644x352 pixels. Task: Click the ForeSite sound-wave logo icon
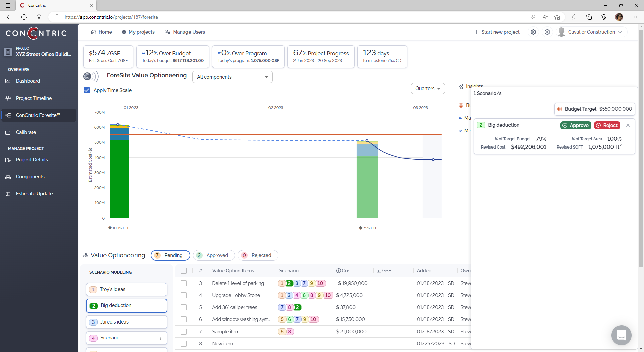pyautogui.click(x=91, y=76)
